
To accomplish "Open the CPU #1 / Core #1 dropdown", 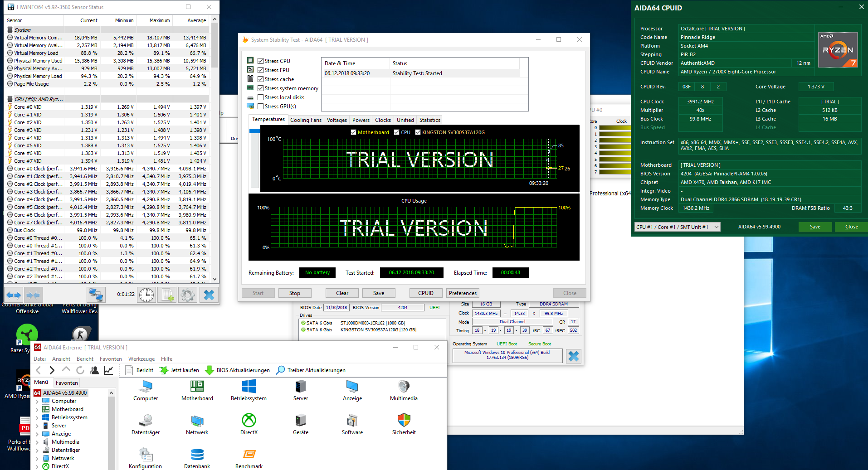I will tap(678, 227).
